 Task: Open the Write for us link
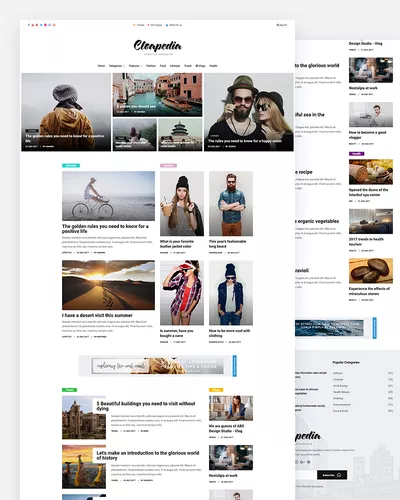[x=174, y=25]
